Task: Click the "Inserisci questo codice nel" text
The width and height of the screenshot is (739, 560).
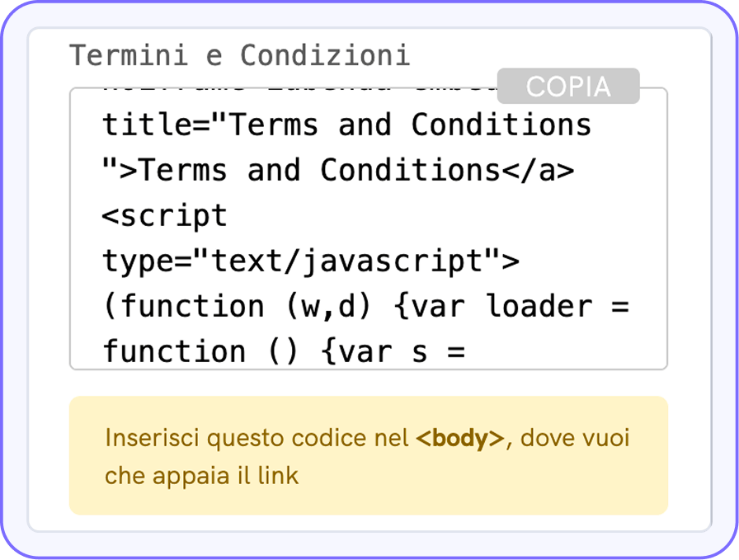Action: point(257,439)
